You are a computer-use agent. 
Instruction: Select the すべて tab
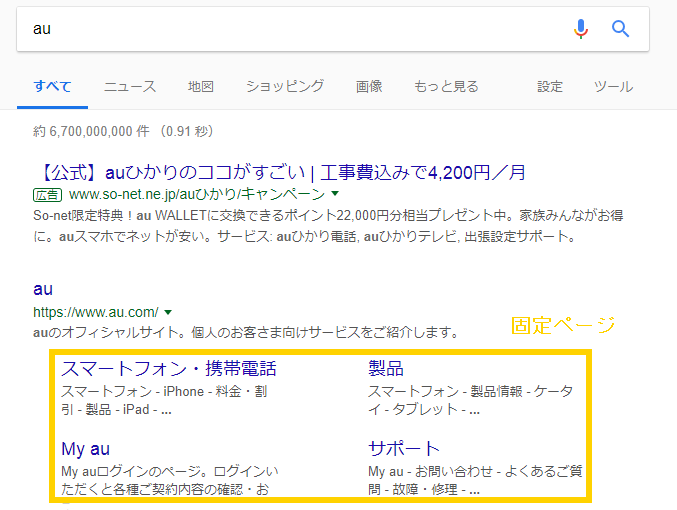click(52, 86)
